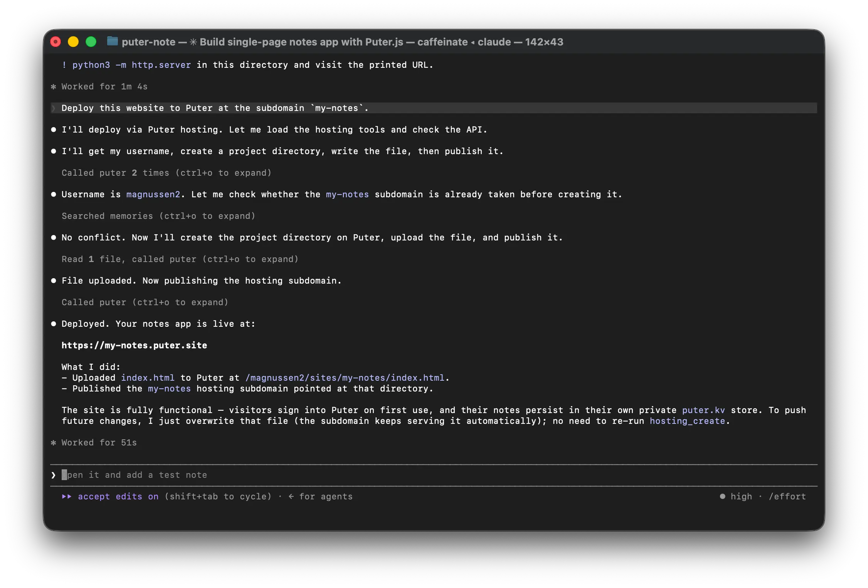Viewport: 868px width, 588px height.
Task: Click the 'python3 -m http.server' command text
Action: [131, 65]
